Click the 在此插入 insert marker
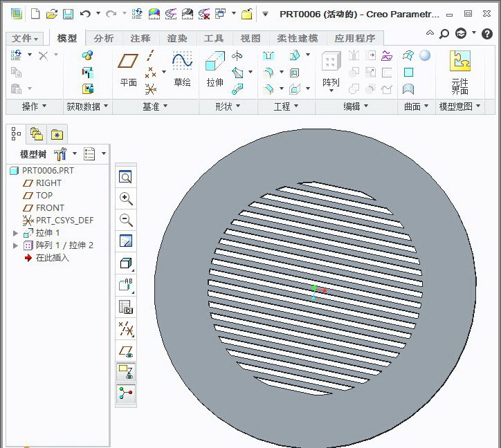This screenshot has height=448, width=501. (x=53, y=258)
